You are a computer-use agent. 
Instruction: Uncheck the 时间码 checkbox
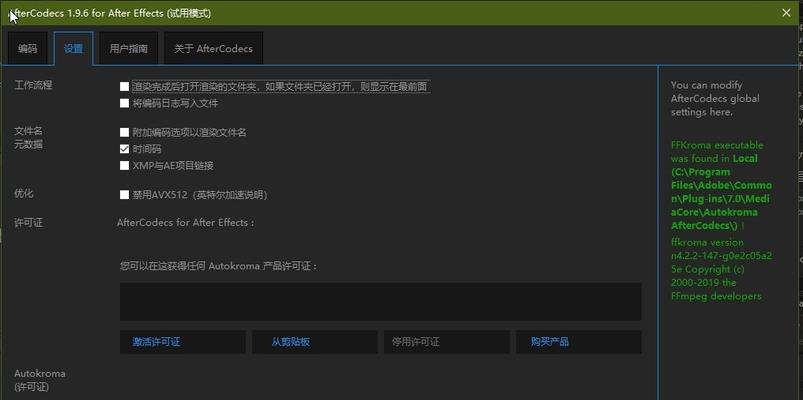124,149
